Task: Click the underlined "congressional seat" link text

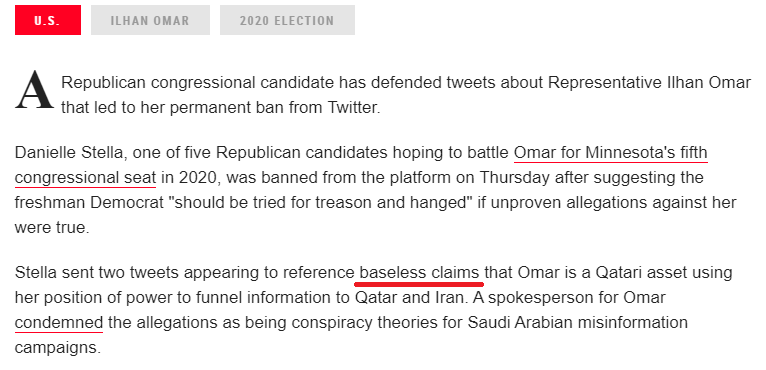Action: click(x=85, y=178)
